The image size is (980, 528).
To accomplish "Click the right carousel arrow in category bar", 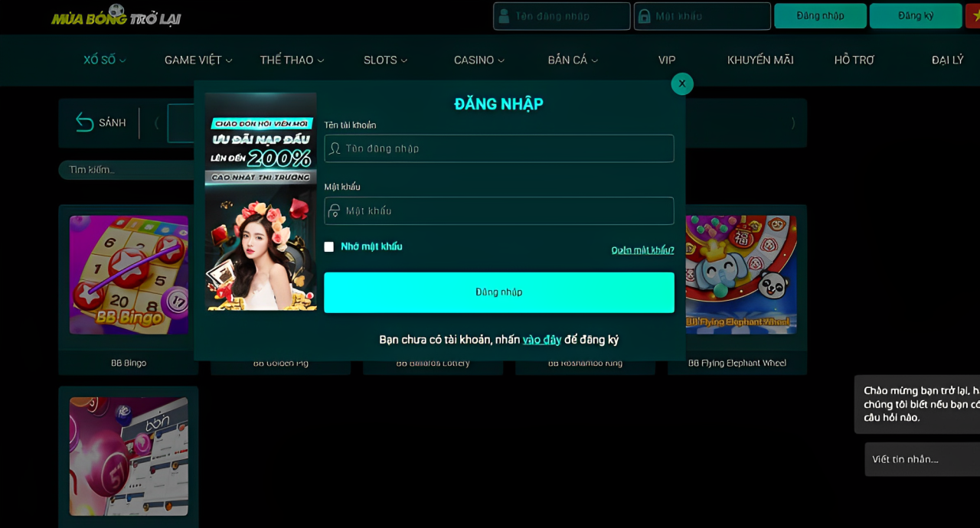I will [x=792, y=123].
